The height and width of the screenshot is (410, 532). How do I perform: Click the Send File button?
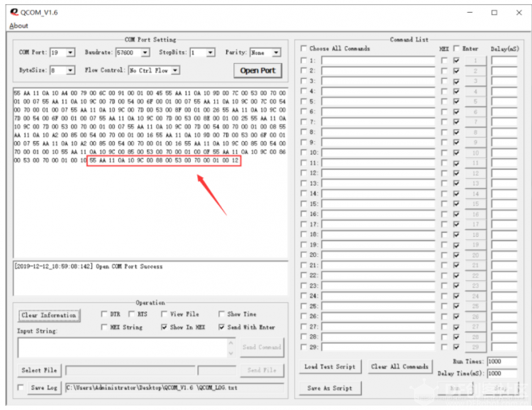(x=262, y=370)
